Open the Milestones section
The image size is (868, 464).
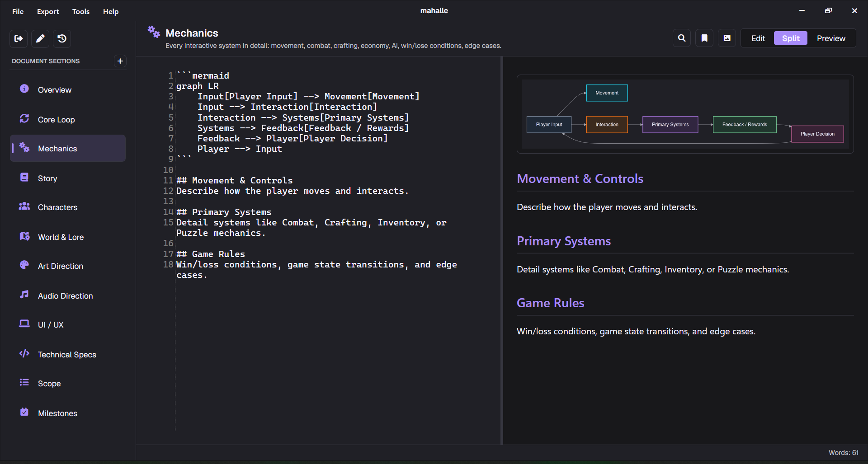(68, 413)
